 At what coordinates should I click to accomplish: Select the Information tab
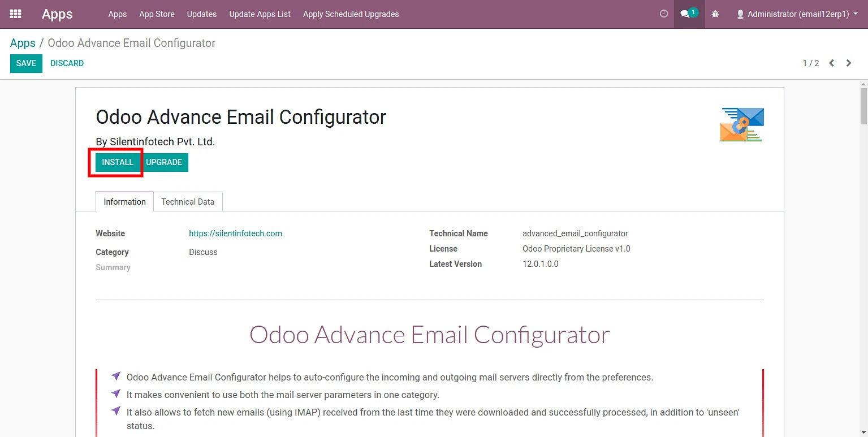tap(124, 202)
